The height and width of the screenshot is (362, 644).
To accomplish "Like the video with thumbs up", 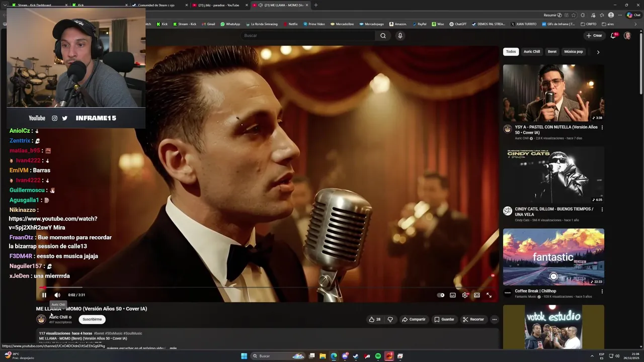I will [375, 319].
